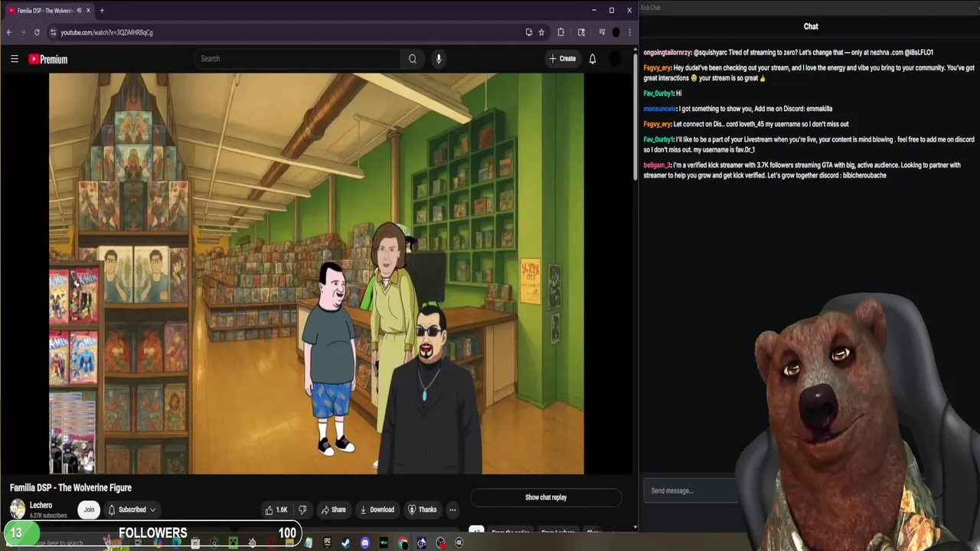980x551 pixels.
Task: Click username monsuncele in chat
Action: click(x=660, y=109)
